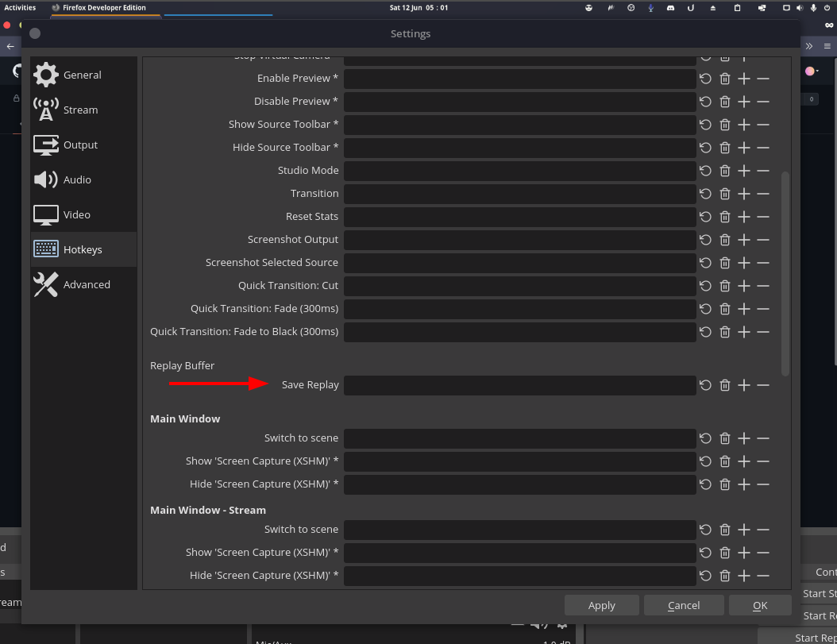Reset the Save Replay hotkey
This screenshot has width=837, height=644.
pyautogui.click(x=706, y=385)
